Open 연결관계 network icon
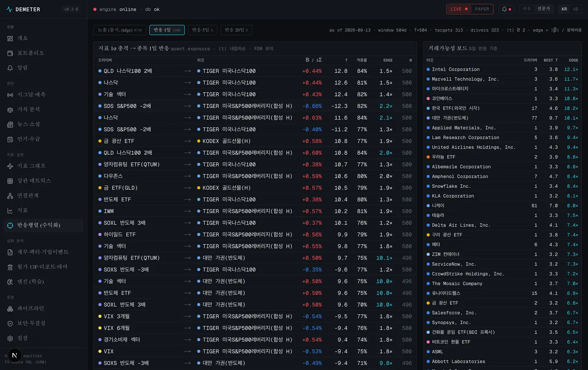This screenshot has height=370, width=588. click(x=10, y=196)
